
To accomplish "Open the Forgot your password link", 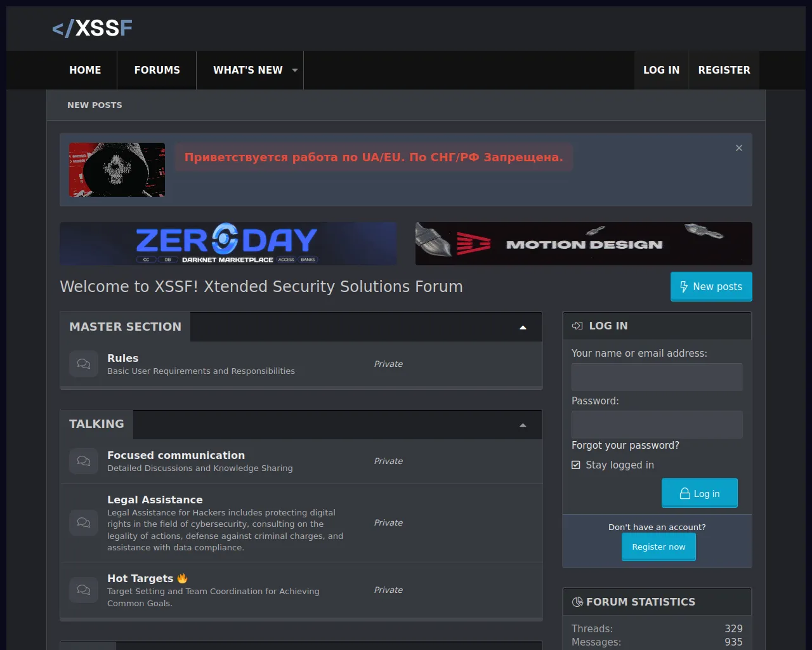I will (x=625, y=446).
